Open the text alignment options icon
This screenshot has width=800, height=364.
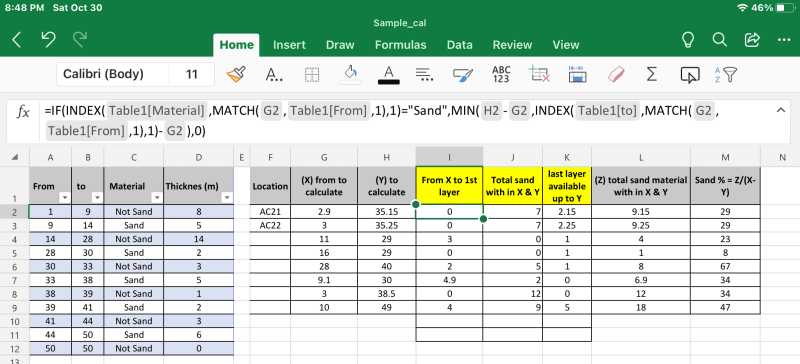(x=424, y=75)
